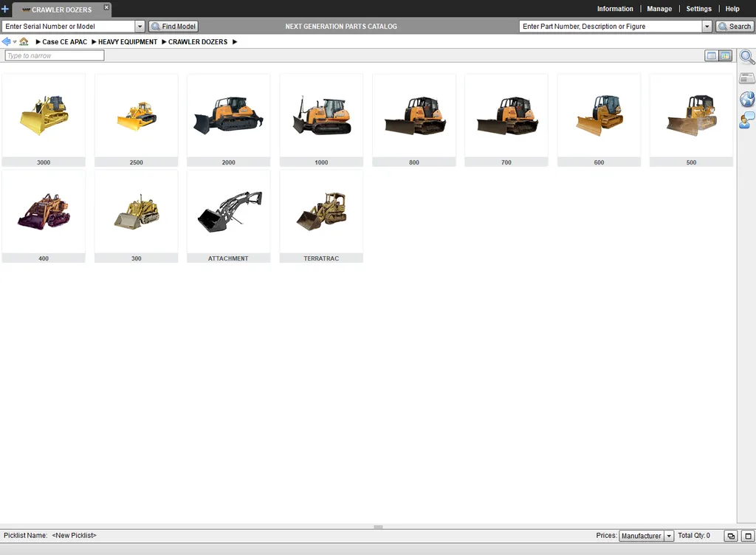Click the Search button
The height and width of the screenshot is (555, 756).
[735, 27]
